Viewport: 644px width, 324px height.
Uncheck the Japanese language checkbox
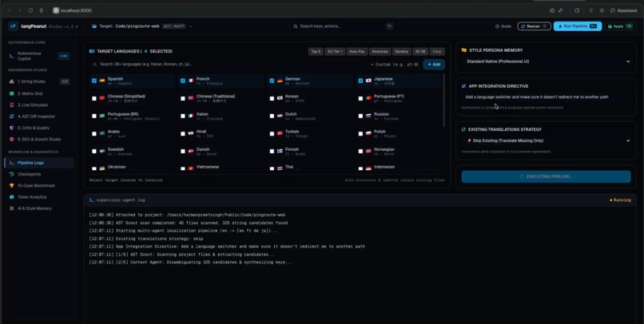pyautogui.click(x=360, y=81)
